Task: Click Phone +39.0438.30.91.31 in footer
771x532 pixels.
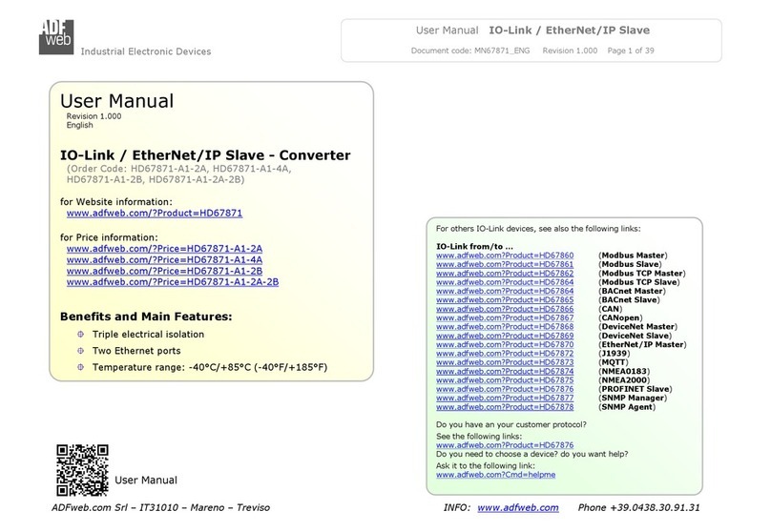Action: click(638, 507)
